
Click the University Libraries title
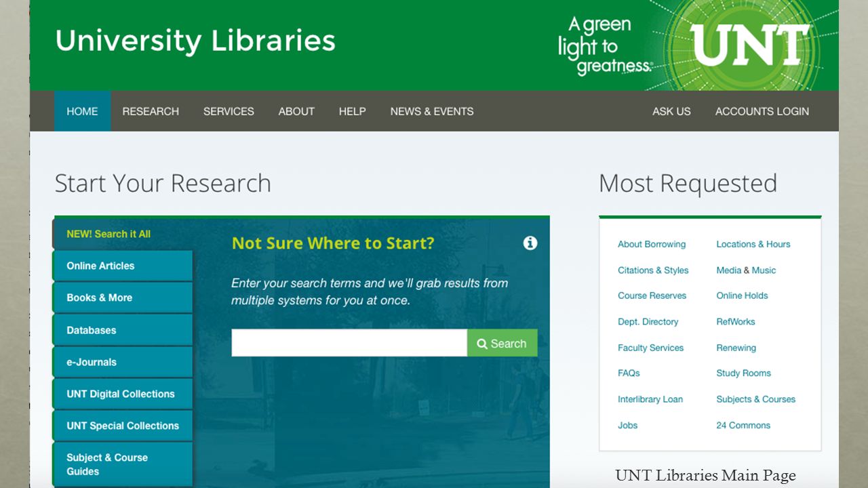[195, 41]
